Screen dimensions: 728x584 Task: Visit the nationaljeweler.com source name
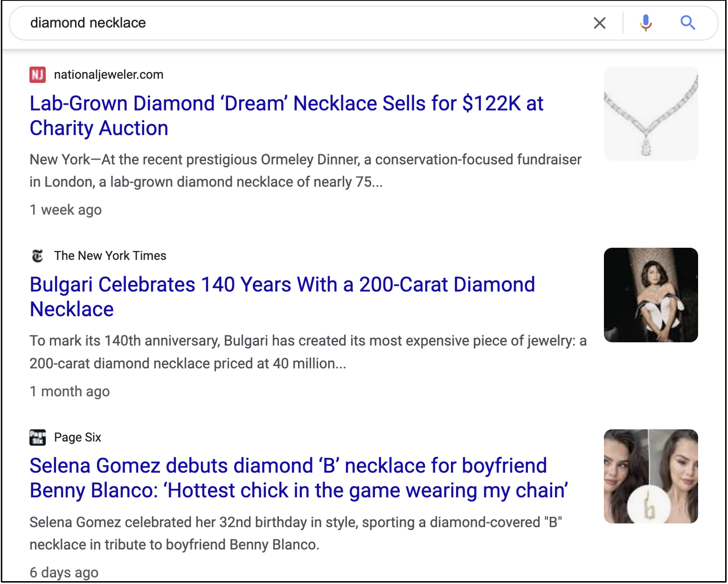tap(109, 75)
